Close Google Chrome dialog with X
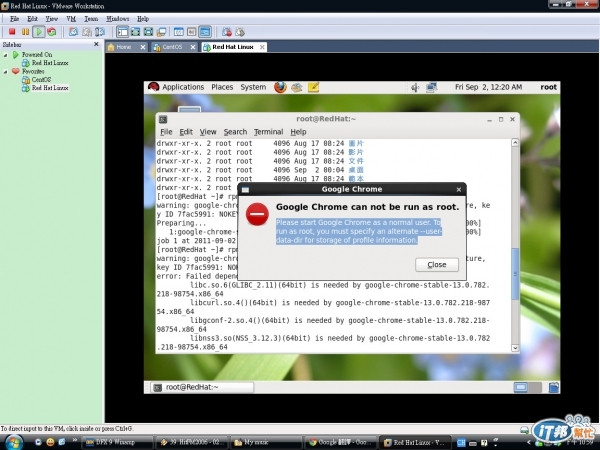600x450 pixels. [x=459, y=189]
